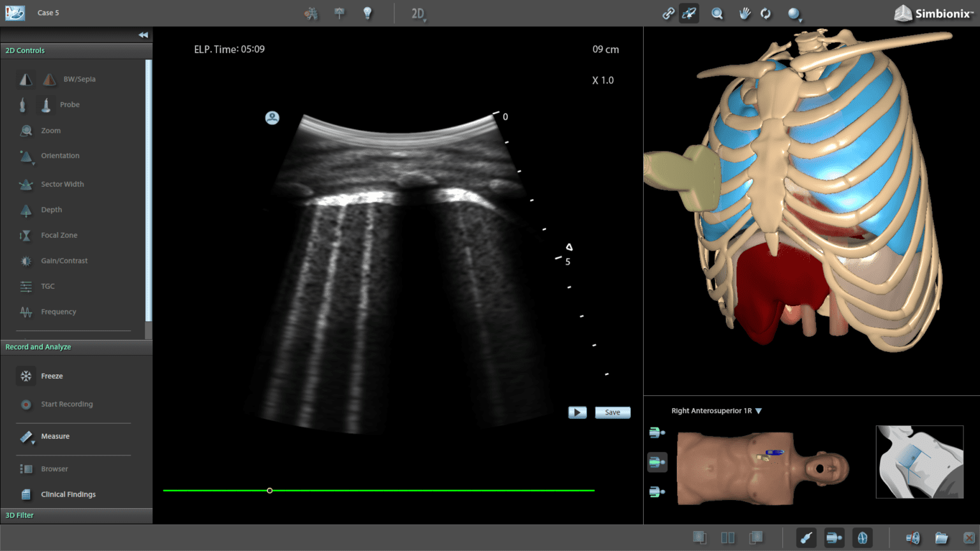980x551 pixels.
Task: Unmute the sound in the bottom bar
Action: pyautogui.click(x=912, y=538)
